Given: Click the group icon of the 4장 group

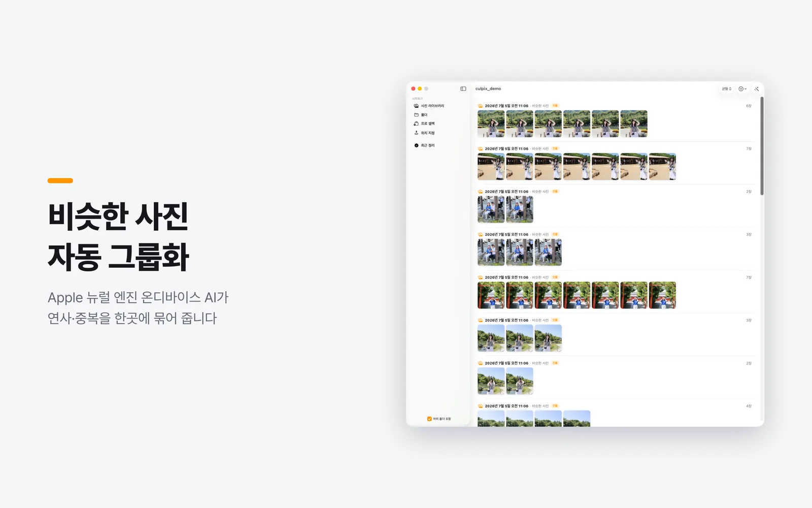Looking at the screenshot, I should (x=480, y=406).
